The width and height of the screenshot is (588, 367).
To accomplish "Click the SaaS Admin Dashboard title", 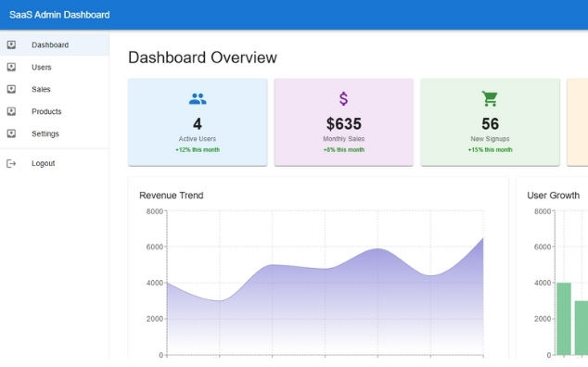I will (59, 15).
